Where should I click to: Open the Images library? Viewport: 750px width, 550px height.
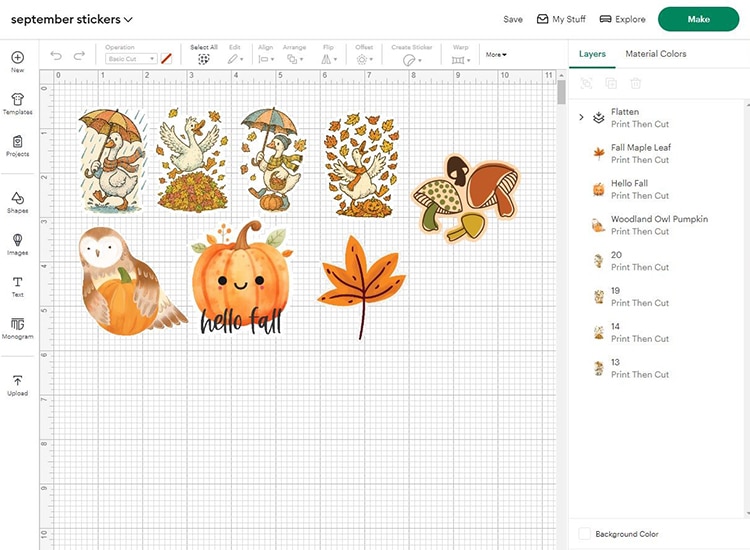click(17, 244)
